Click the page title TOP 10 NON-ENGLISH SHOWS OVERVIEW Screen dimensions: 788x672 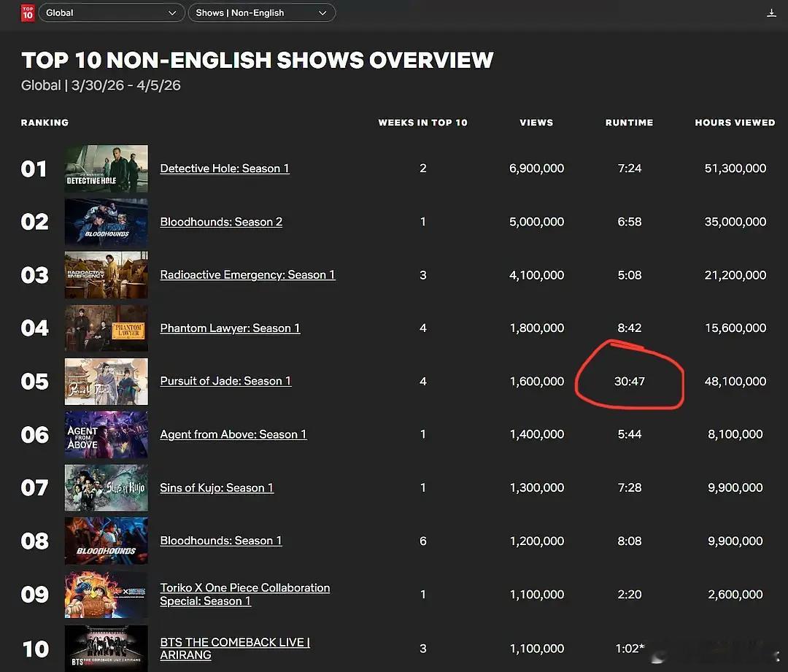coord(258,61)
